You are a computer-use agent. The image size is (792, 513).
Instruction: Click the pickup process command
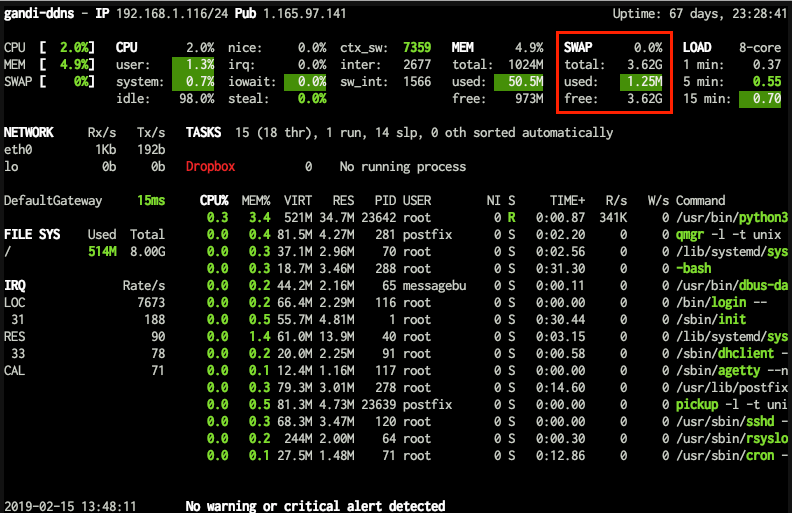point(732,404)
